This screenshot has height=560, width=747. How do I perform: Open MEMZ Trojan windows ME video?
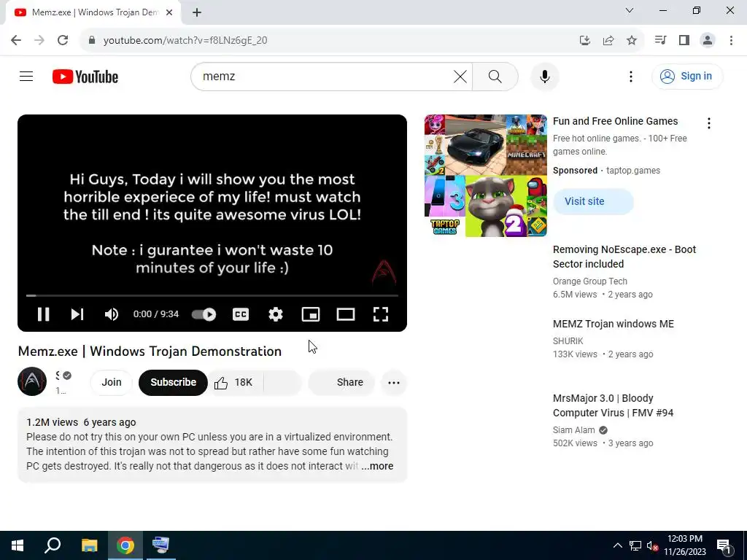click(x=613, y=324)
